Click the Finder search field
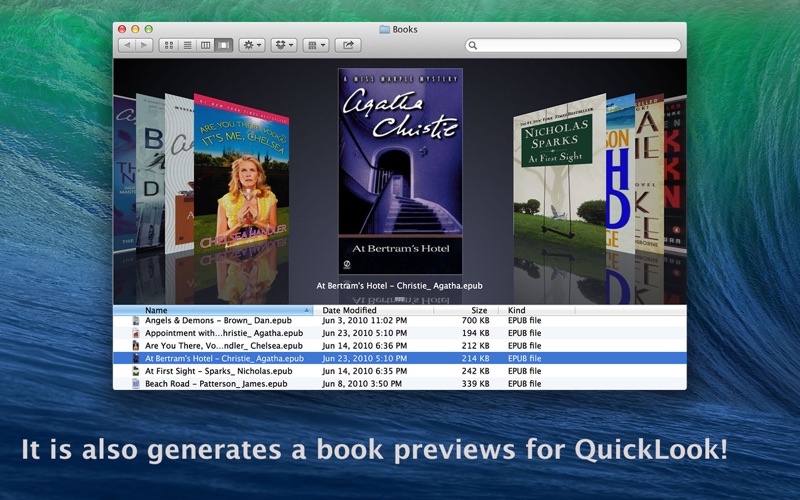800x500 pixels. (573, 45)
